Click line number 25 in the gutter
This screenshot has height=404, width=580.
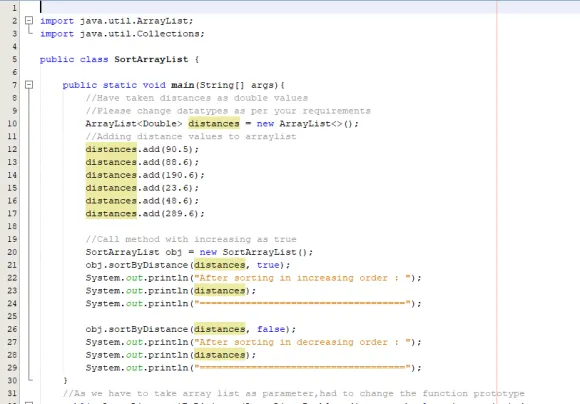(x=12, y=316)
